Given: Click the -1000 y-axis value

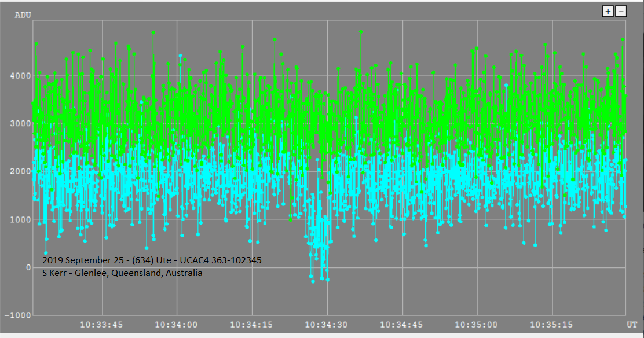Looking at the screenshot, I should [17, 315].
